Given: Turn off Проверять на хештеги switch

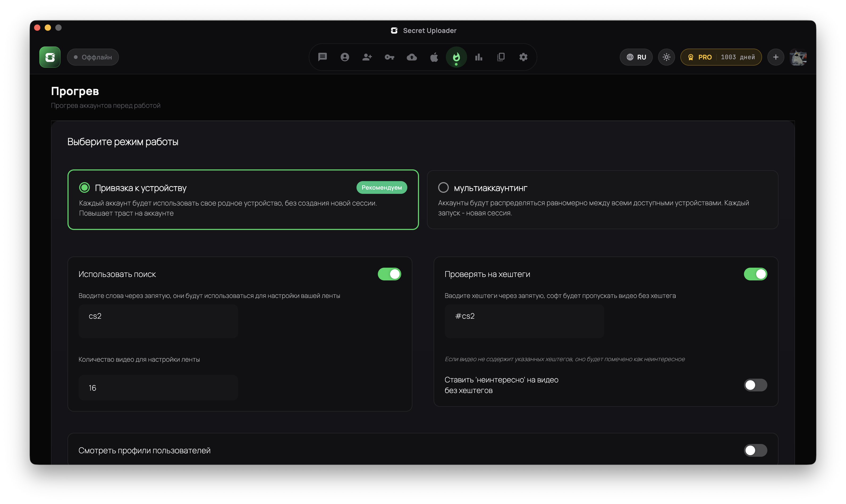Looking at the screenshot, I should pyautogui.click(x=755, y=274).
